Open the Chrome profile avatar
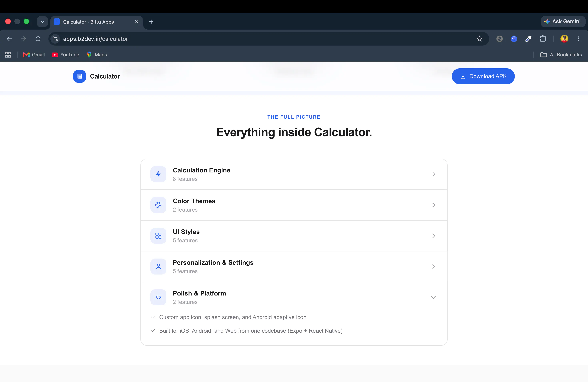Screen dimensions: 588x382 coord(564,39)
